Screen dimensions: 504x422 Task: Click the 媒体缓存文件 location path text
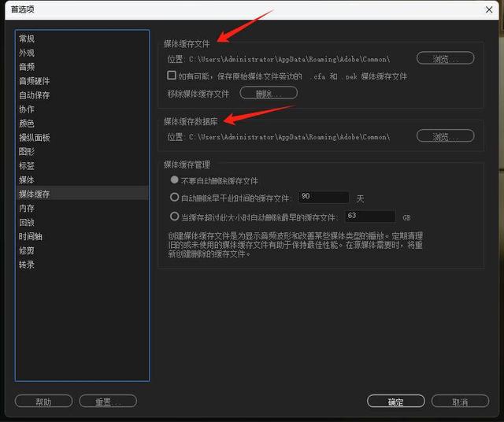point(289,59)
